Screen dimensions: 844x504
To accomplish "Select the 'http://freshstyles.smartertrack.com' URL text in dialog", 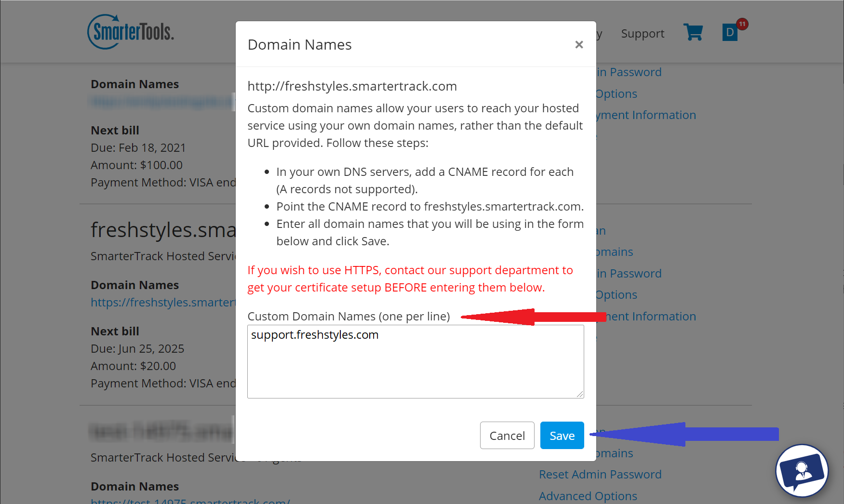I will pos(352,86).
